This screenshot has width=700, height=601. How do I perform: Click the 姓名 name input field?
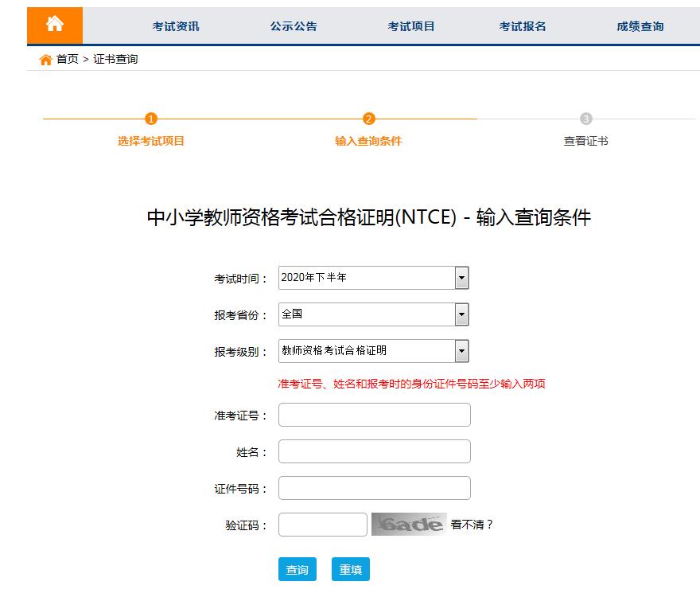coord(373,451)
